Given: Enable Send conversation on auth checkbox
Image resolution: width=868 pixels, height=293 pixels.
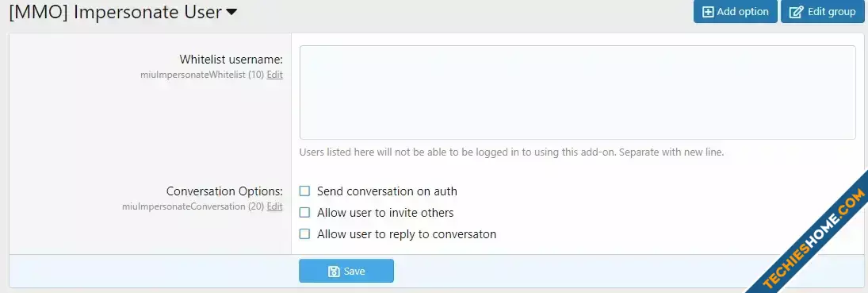Looking at the screenshot, I should 304,191.
